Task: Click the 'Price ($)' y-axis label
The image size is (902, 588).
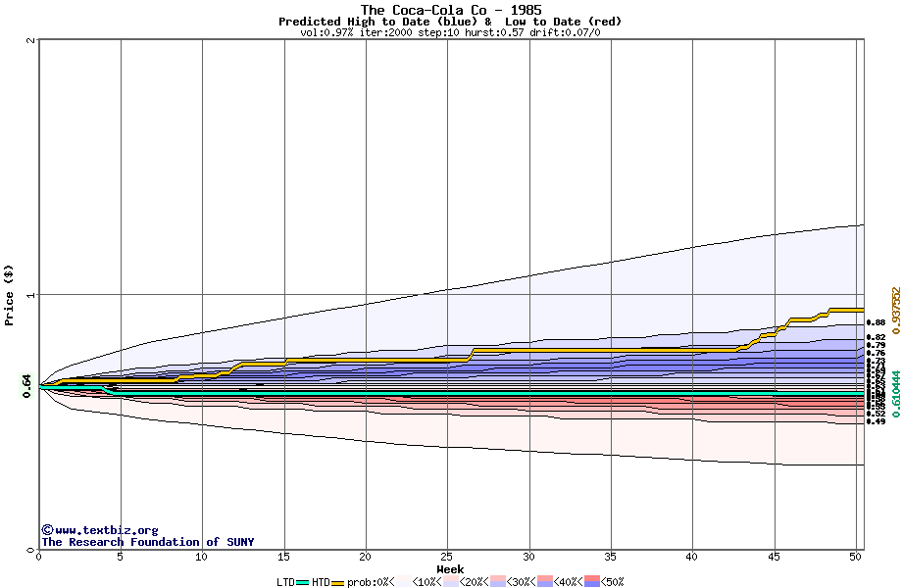Action: pos(9,295)
